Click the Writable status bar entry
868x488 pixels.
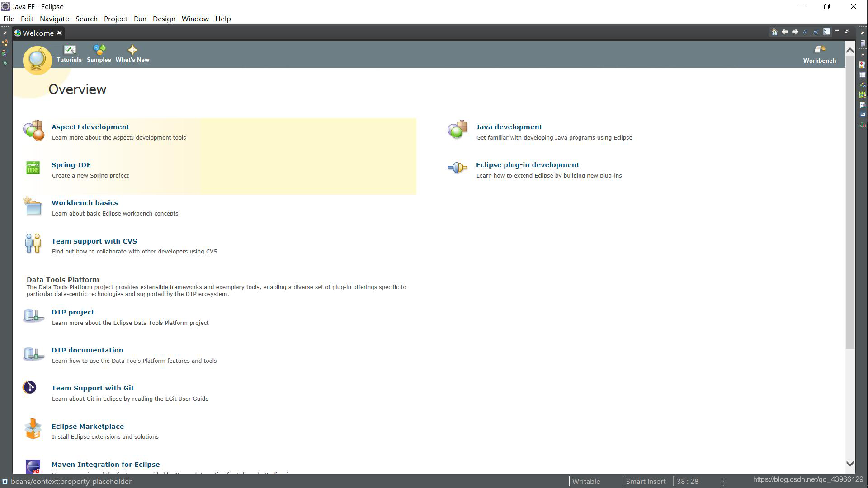586,482
